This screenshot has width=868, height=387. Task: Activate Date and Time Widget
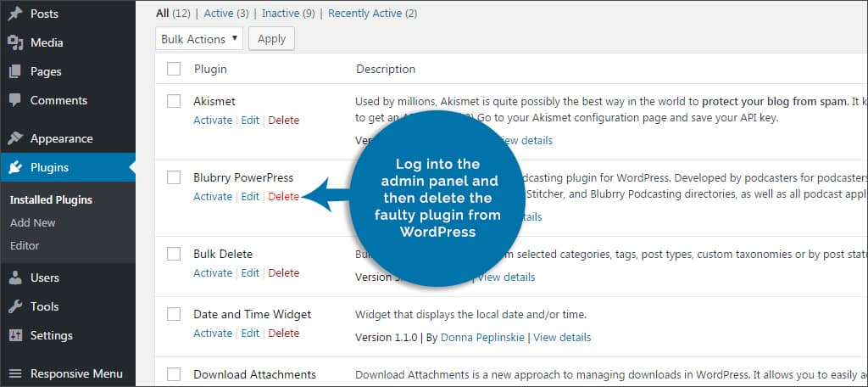[x=213, y=334]
